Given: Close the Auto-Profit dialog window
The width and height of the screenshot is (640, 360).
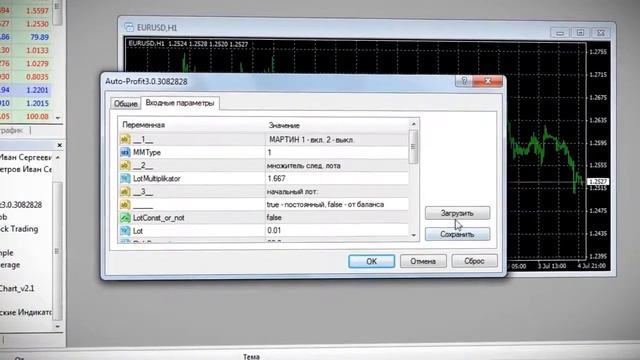Looking at the screenshot, I should point(487,81).
